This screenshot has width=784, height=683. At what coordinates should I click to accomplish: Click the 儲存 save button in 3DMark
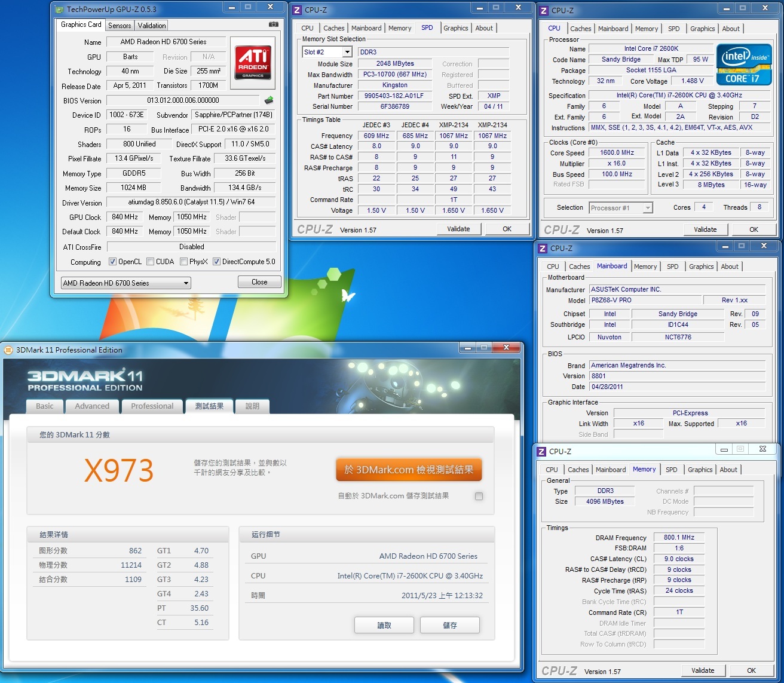click(449, 625)
